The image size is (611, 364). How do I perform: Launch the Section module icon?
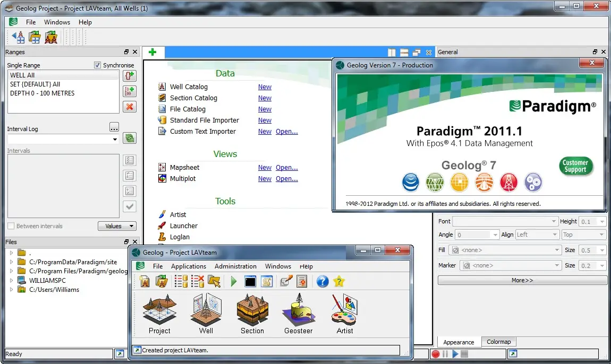(252, 314)
